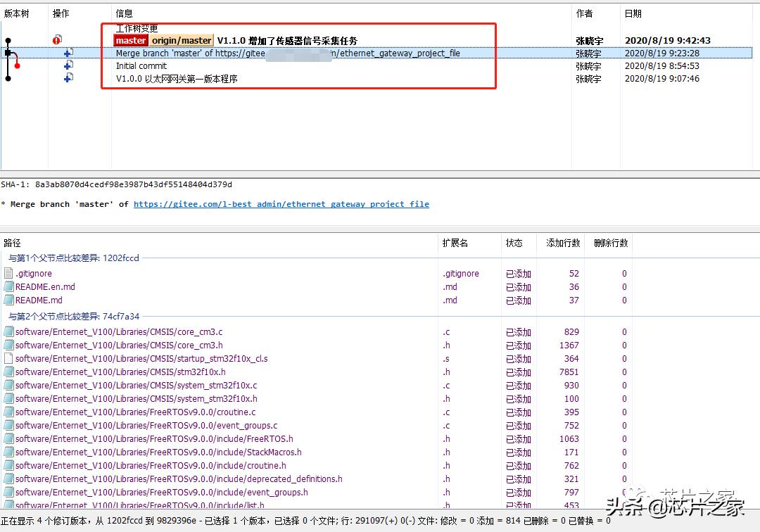
Task: Click the file icon beside event_groups.c
Action: [x=8, y=426]
